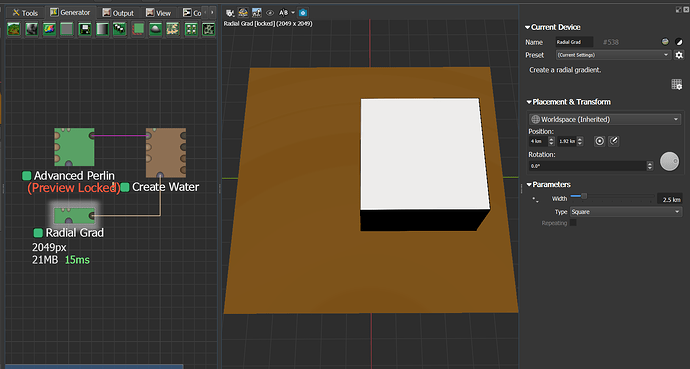
Task: Pick the gradient generator icon in the toolbar
Action: click(x=102, y=29)
